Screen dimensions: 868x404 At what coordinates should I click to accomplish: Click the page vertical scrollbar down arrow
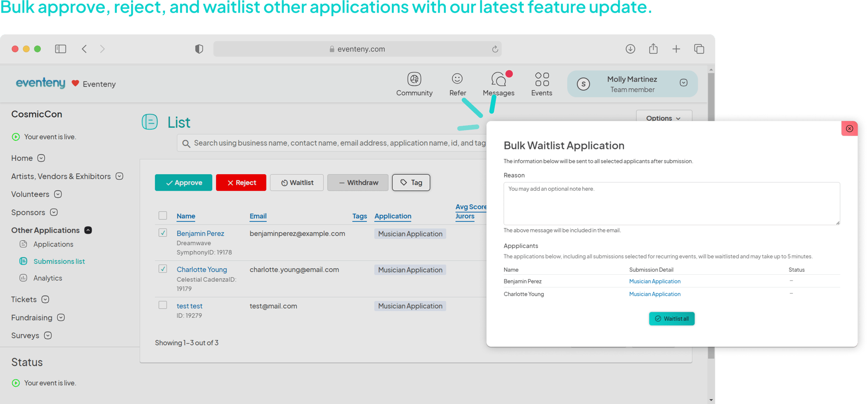pyautogui.click(x=711, y=400)
